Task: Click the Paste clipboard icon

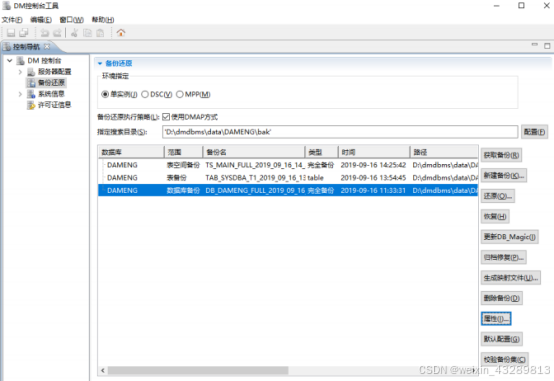Action: (x=100, y=33)
